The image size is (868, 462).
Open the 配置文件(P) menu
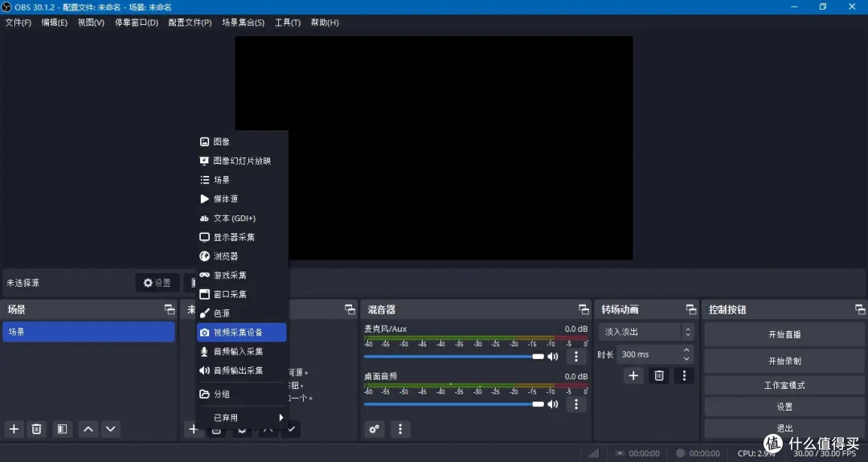[x=190, y=22]
